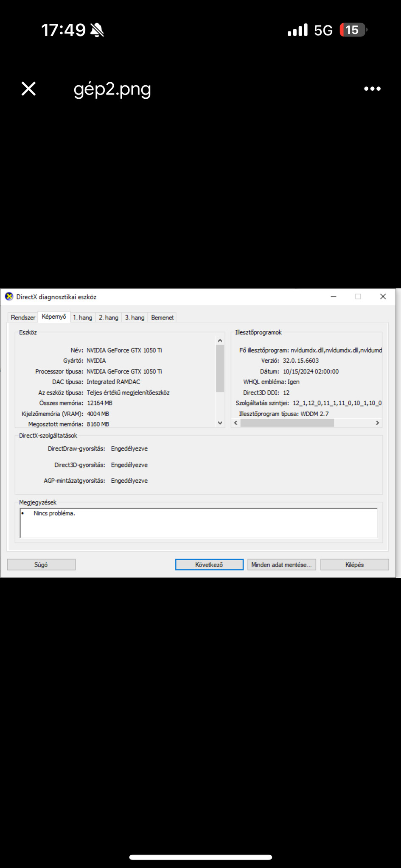The height and width of the screenshot is (868, 401).
Task: Click Minden adat mentése button
Action: [281, 565]
